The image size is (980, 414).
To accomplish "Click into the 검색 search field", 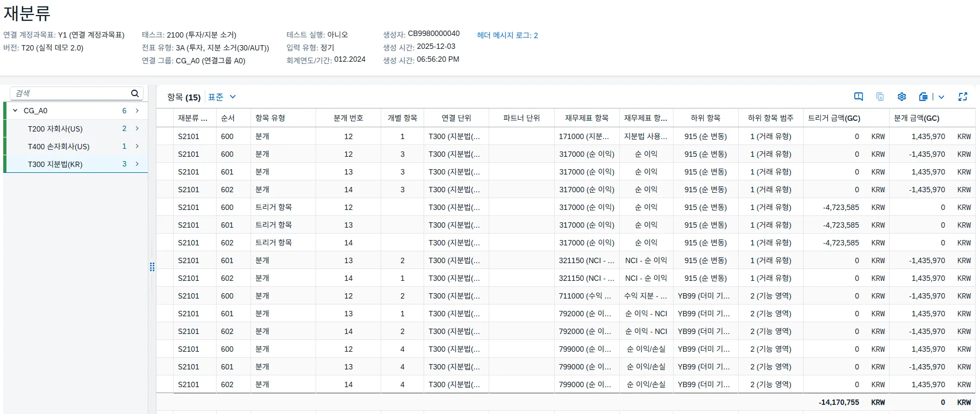I will (70, 93).
